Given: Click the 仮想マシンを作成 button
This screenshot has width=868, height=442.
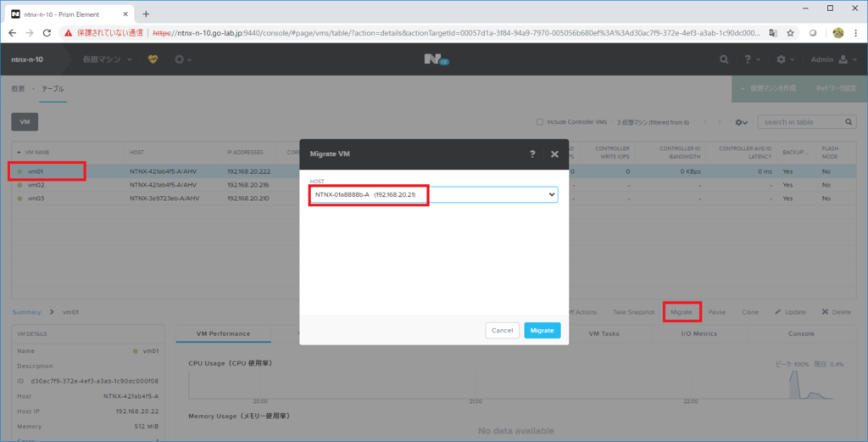Looking at the screenshot, I should coord(768,88).
